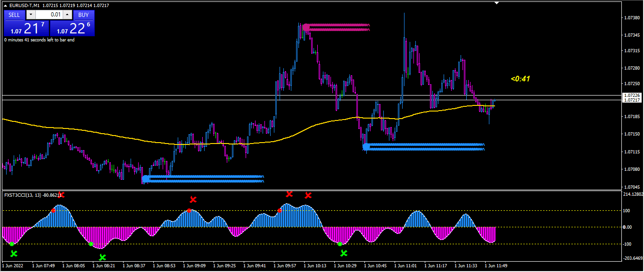Screen dimensions: 644x272
Task: Click the large 1.07 21 bid price panel
Action: [26, 28]
